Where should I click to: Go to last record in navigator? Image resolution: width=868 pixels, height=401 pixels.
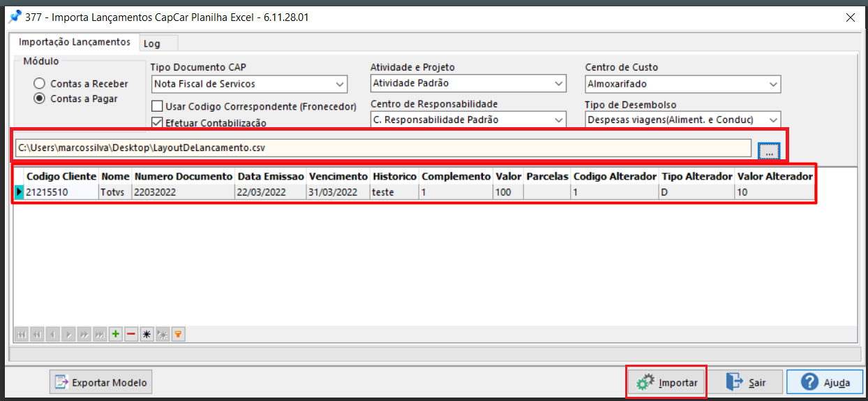(x=100, y=335)
